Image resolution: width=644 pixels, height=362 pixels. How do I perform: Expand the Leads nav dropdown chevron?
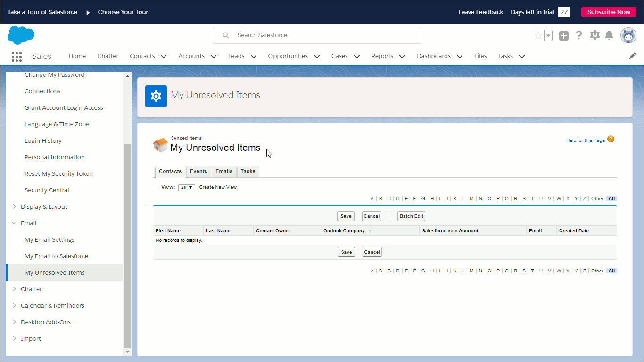point(254,56)
